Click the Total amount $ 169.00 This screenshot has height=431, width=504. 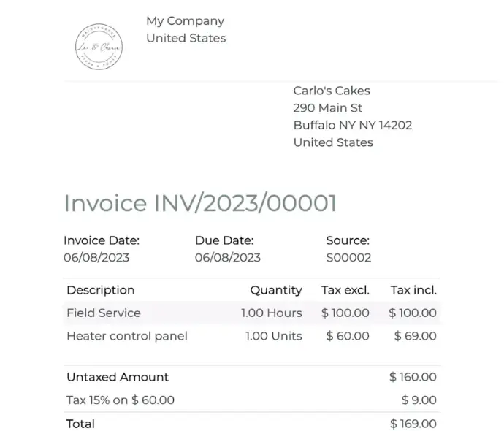tap(413, 424)
